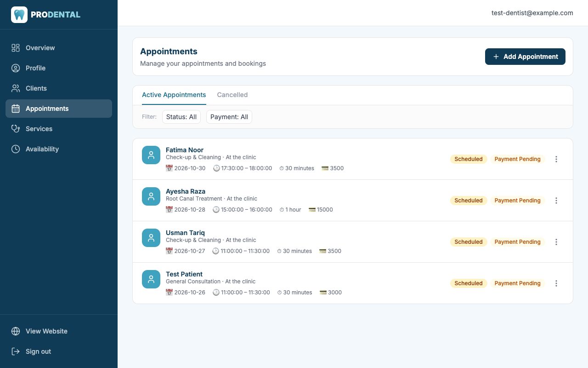Click the Availability clock icon
The height and width of the screenshot is (368, 588).
16,149
